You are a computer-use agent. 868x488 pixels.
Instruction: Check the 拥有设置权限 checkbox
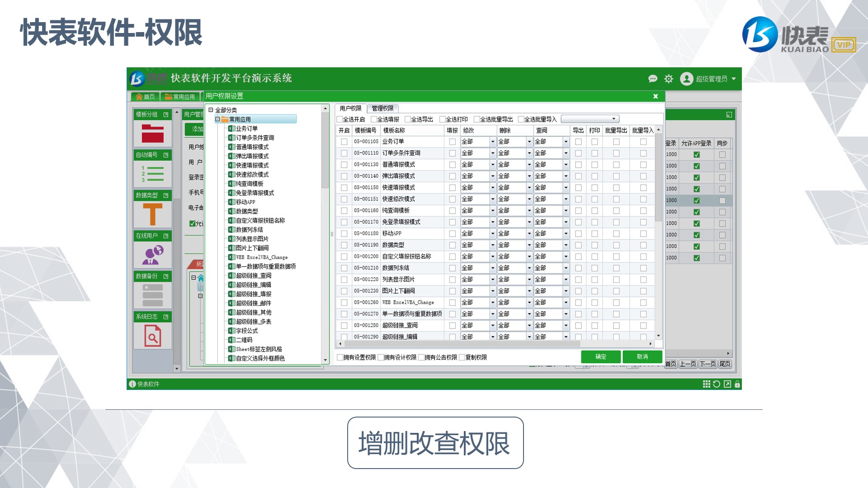(x=340, y=357)
